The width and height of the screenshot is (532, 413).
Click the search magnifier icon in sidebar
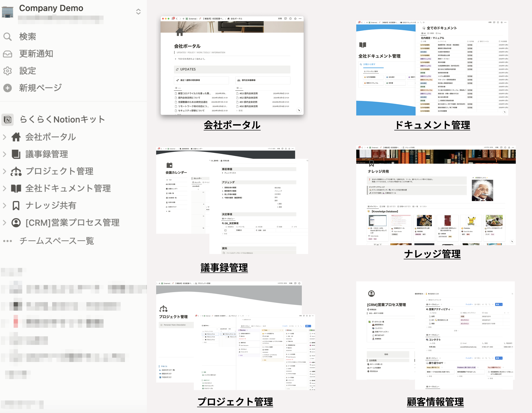(x=7, y=37)
